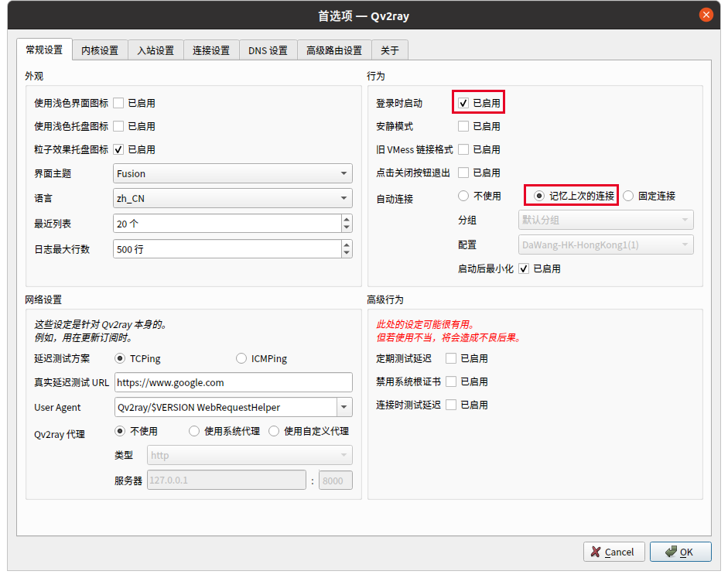The height and width of the screenshot is (578, 728).
Task: Increase 最近列表 value with up arrow
Action: coord(347,219)
